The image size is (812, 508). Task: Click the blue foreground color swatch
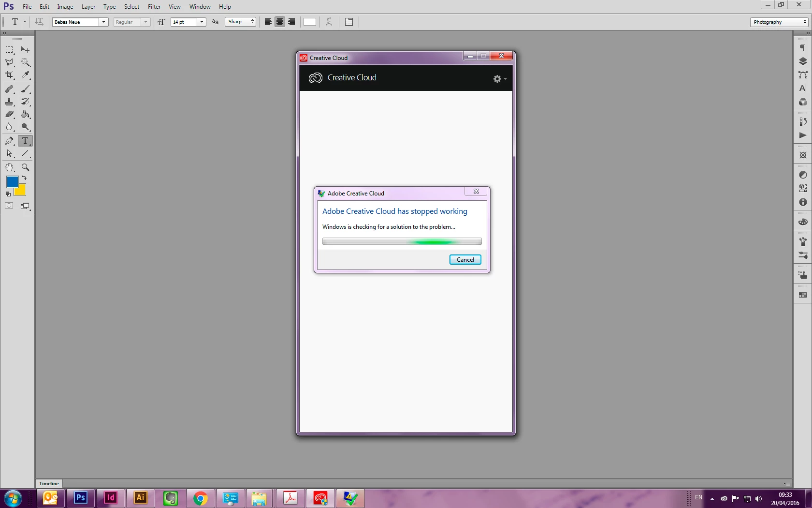click(12, 181)
